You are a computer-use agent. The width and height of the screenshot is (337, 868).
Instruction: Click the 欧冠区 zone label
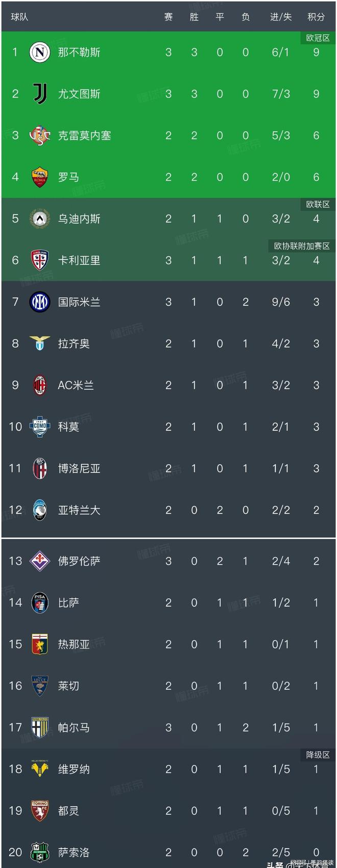(318, 38)
